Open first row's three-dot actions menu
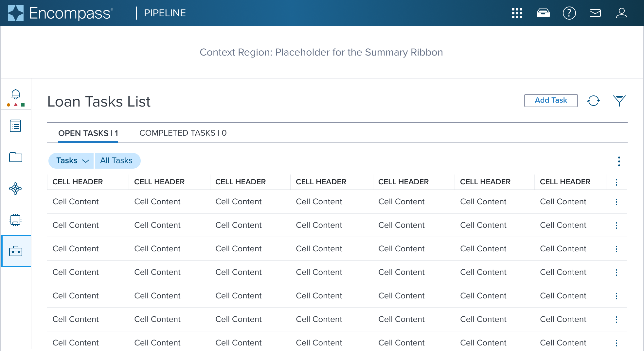 click(x=617, y=202)
